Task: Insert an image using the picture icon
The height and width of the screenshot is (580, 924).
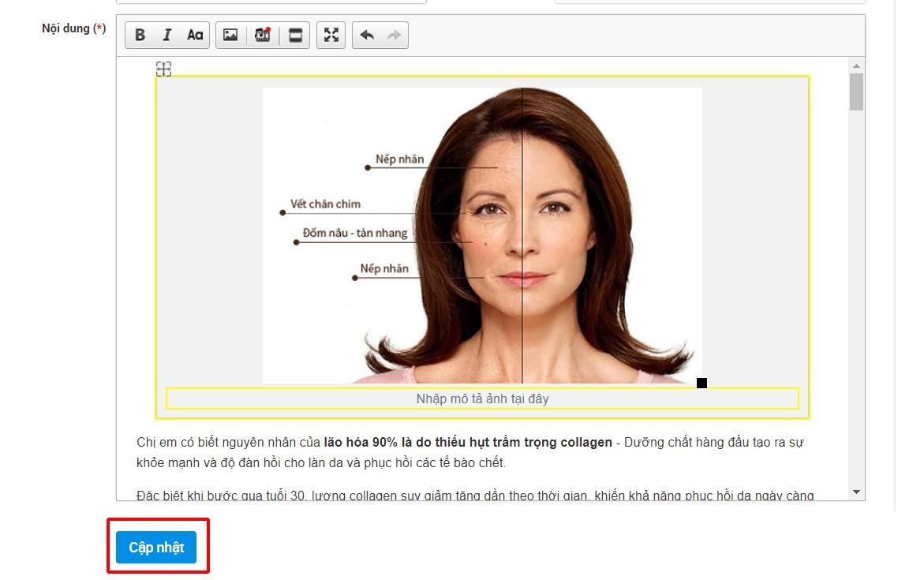Action: [x=230, y=35]
